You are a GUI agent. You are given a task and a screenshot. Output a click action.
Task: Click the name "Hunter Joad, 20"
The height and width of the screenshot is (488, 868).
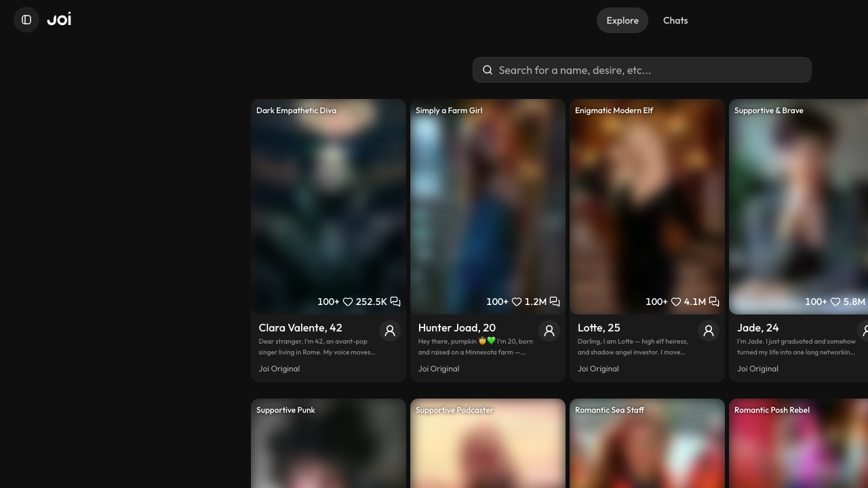pos(457,328)
